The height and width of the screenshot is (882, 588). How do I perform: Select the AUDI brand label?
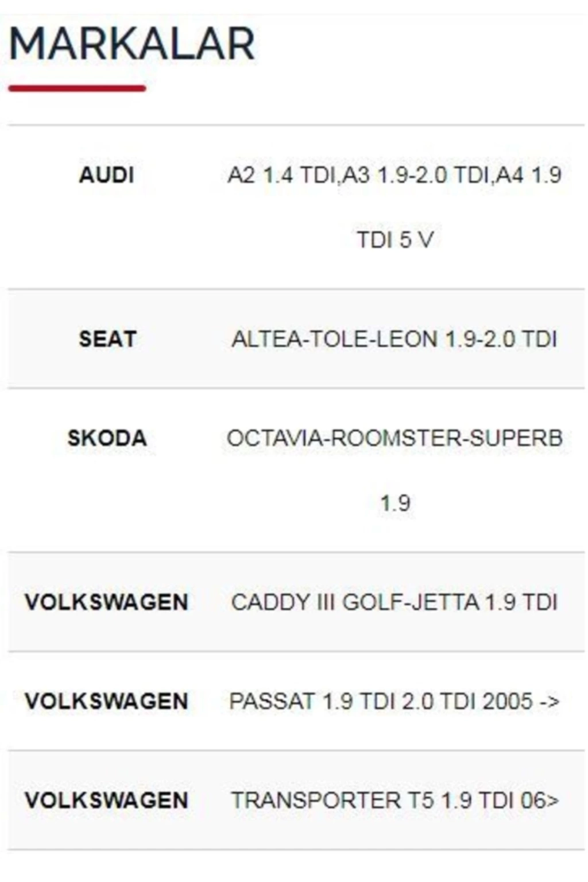(107, 175)
